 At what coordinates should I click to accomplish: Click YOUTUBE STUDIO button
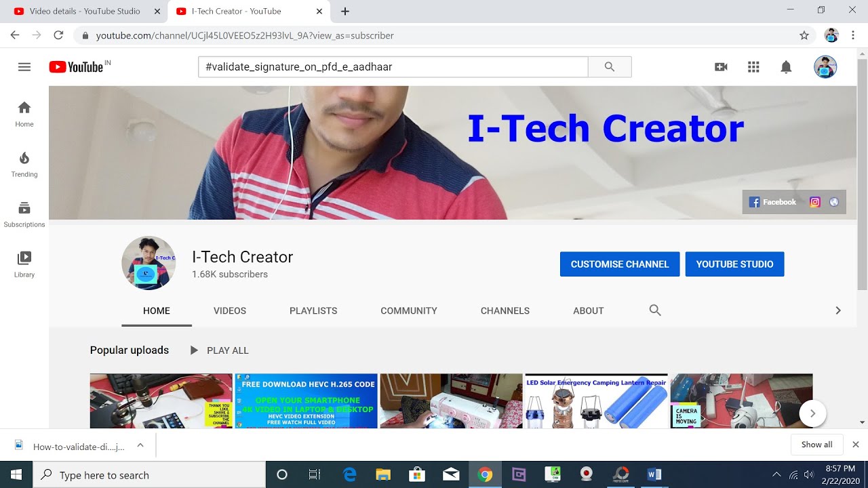pyautogui.click(x=734, y=264)
